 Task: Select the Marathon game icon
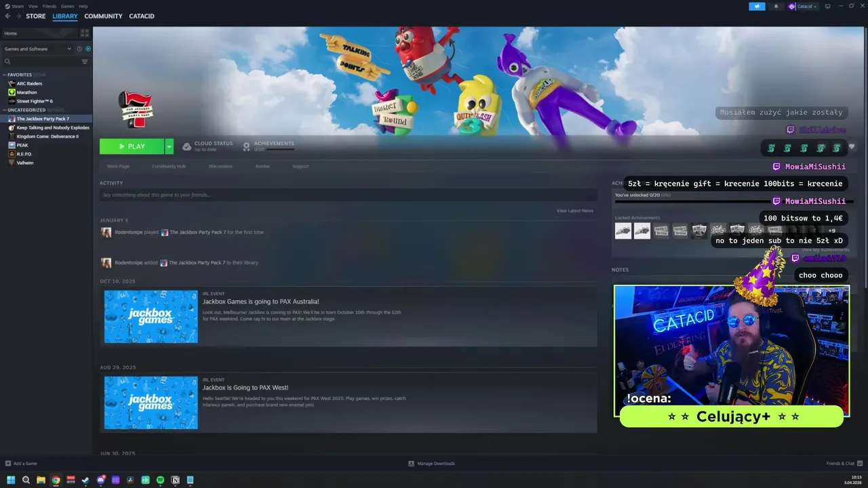click(x=12, y=92)
